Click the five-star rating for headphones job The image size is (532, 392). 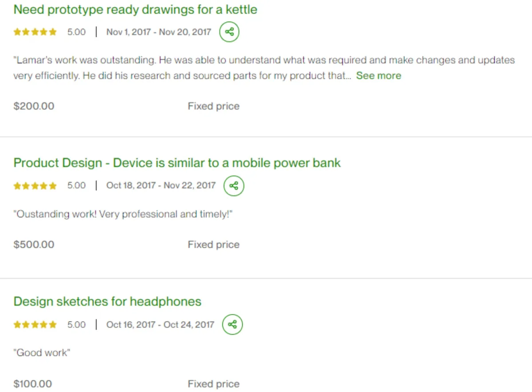click(35, 325)
